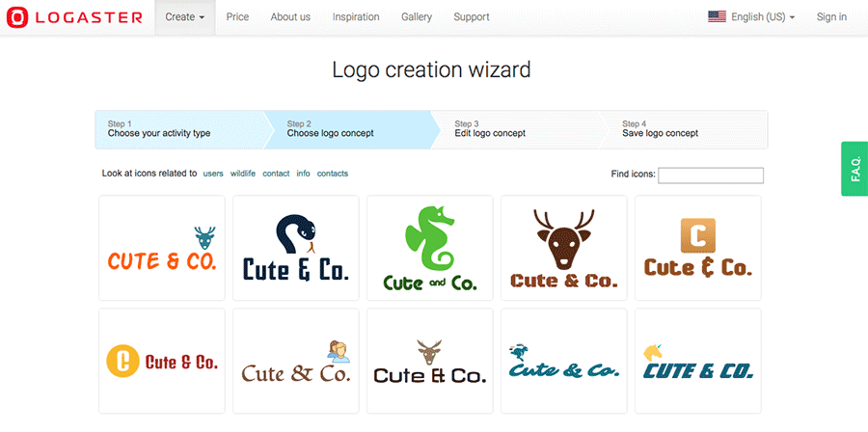Select the logo with orange square C icon
The width and height of the screenshot is (868, 432).
(697, 248)
